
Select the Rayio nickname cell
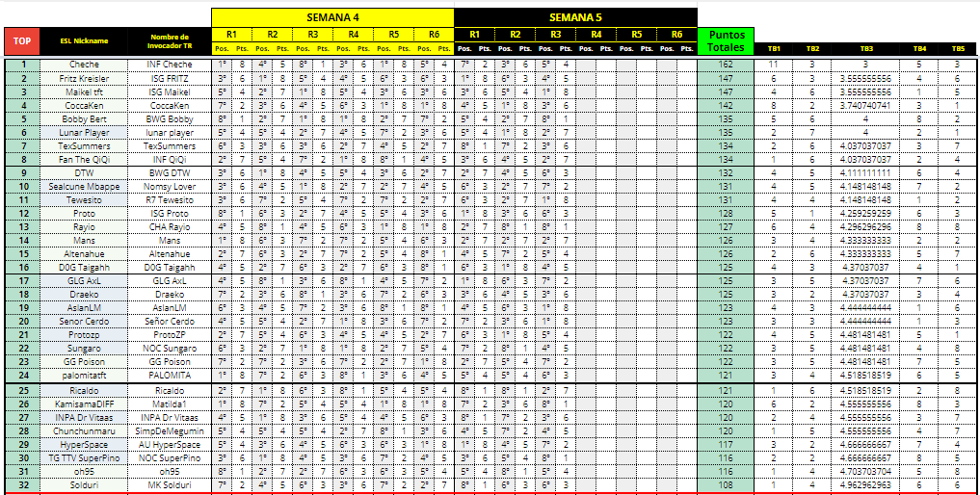point(84,227)
